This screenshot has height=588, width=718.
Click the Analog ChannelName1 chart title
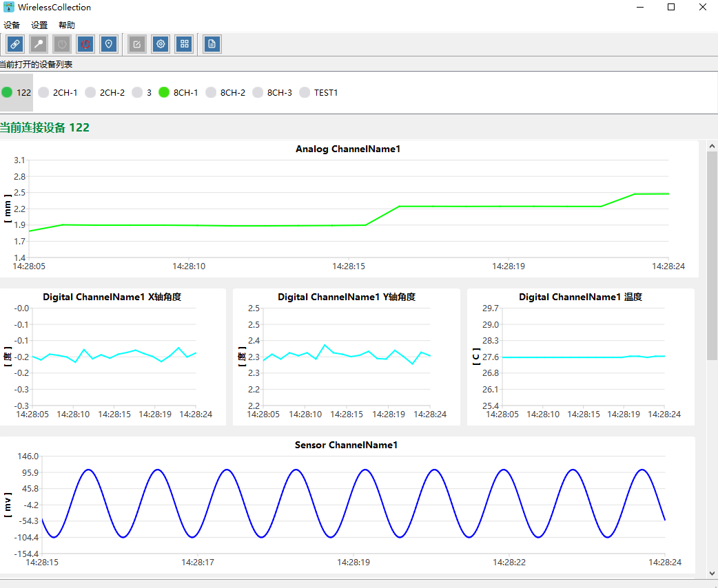click(x=348, y=149)
